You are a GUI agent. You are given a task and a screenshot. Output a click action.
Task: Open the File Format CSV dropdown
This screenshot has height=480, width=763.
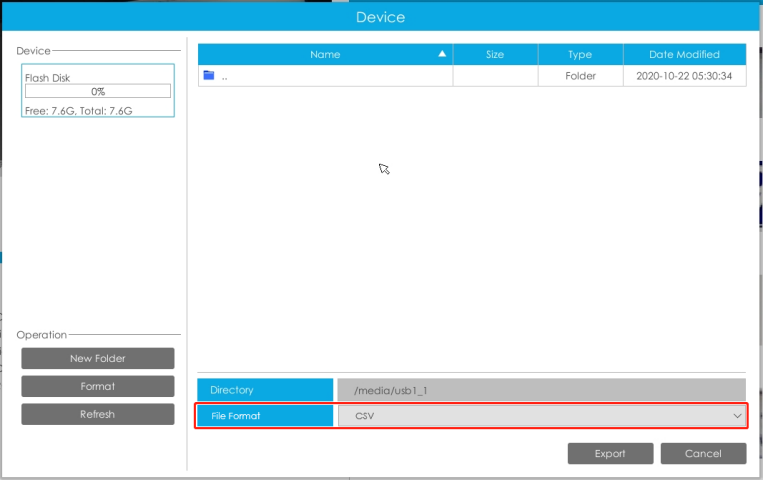click(542, 416)
